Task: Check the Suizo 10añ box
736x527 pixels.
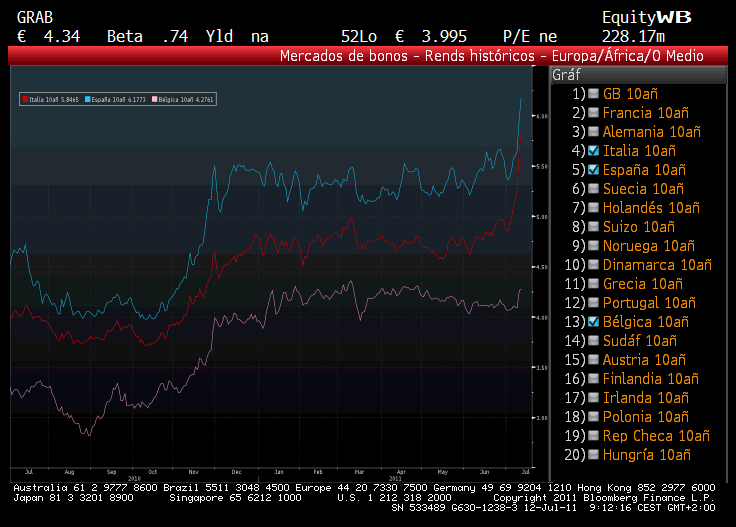Action: 593,227
